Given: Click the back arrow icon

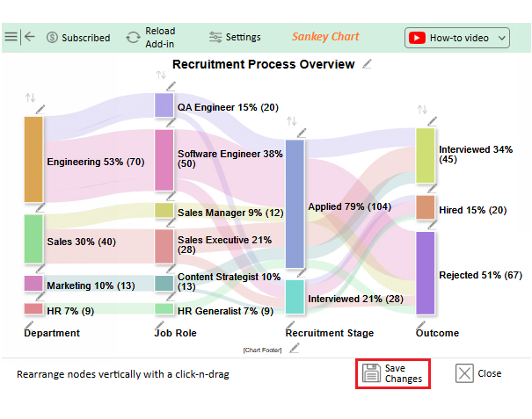Looking at the screenshot, I should 30,37.
